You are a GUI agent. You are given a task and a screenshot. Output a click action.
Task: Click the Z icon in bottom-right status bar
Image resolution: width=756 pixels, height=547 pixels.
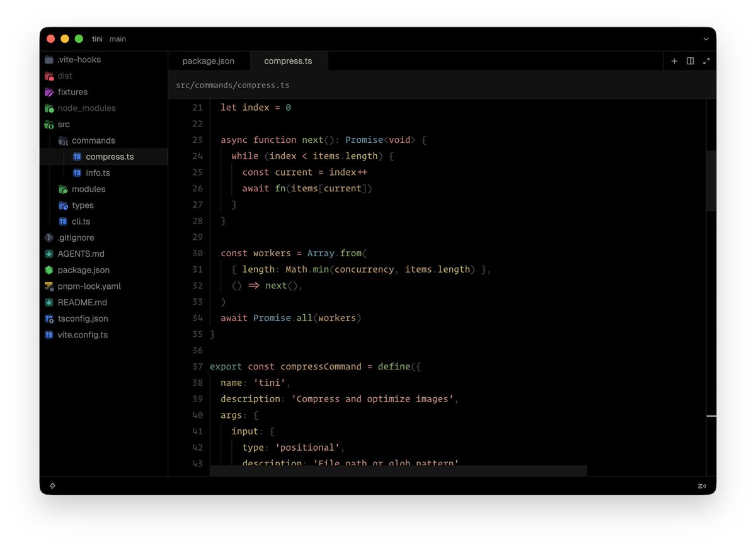tap(702, 486)
